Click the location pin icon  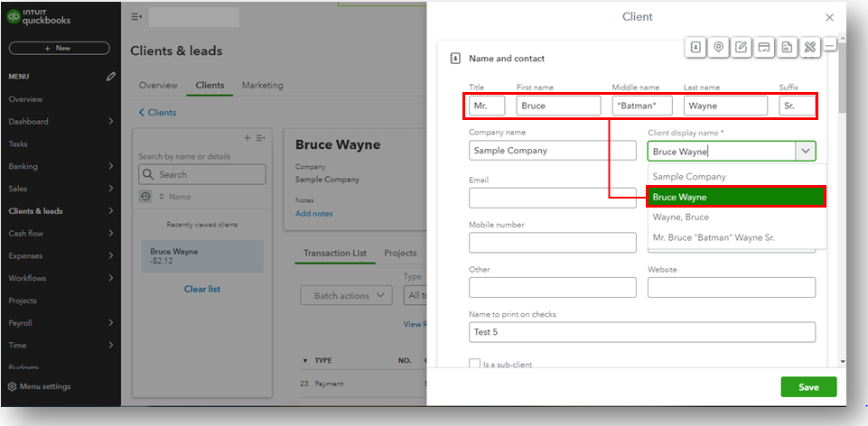pos(718,47)
